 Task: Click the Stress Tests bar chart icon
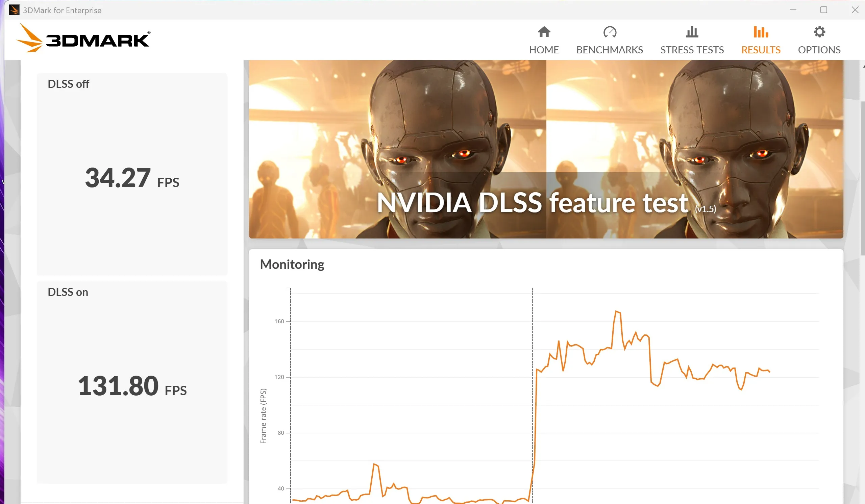pyautogui.click(x=692, y=32)
